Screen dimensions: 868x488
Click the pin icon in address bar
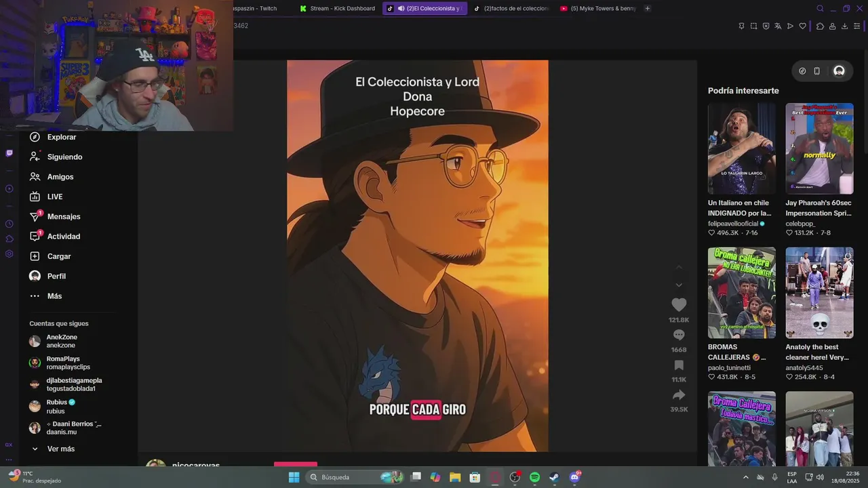tap(741, 26)
